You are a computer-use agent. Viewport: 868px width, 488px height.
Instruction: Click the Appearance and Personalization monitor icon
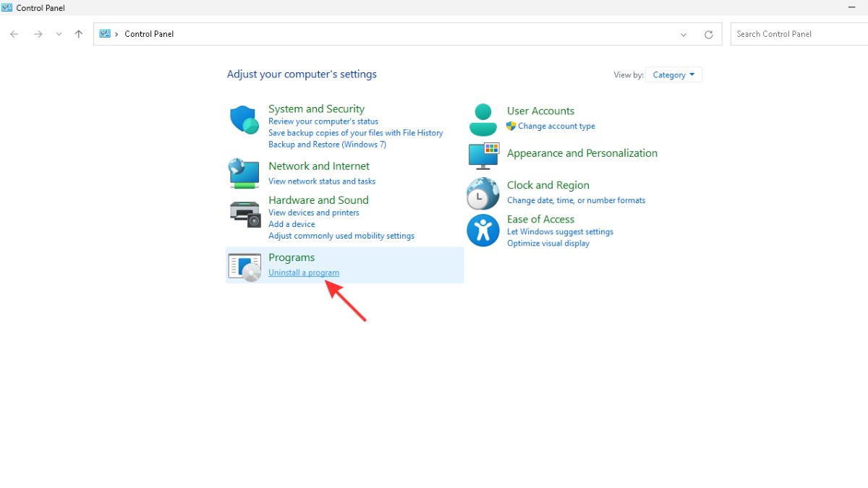483,155
